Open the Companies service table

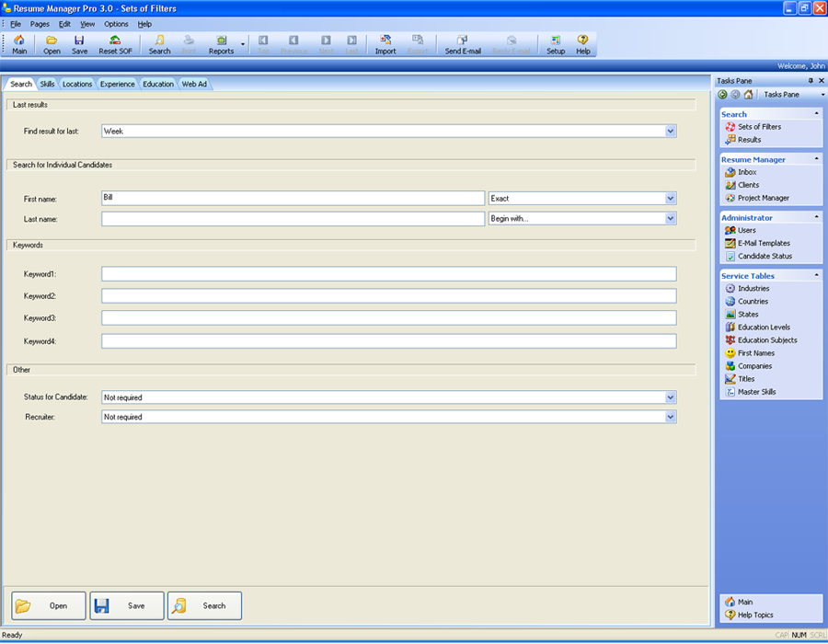(x=749, y=366)
